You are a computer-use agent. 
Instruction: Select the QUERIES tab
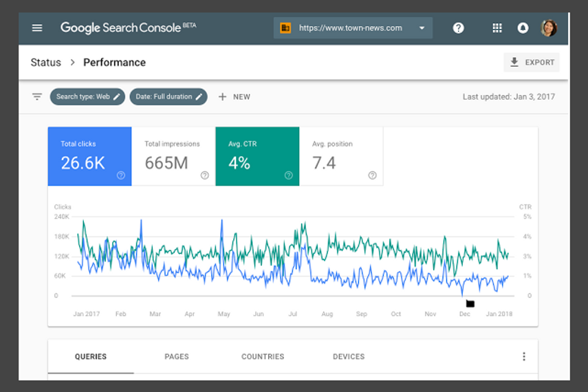(x=91, y=357)
